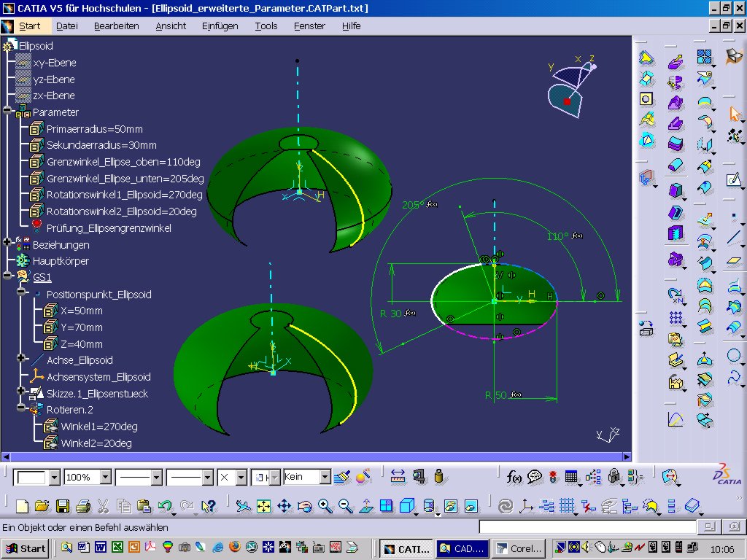Image resolution: width=747 pixels, height=560 pixels.
Task: Click the 3D compass in the viewport
Action: click(570, 87)
